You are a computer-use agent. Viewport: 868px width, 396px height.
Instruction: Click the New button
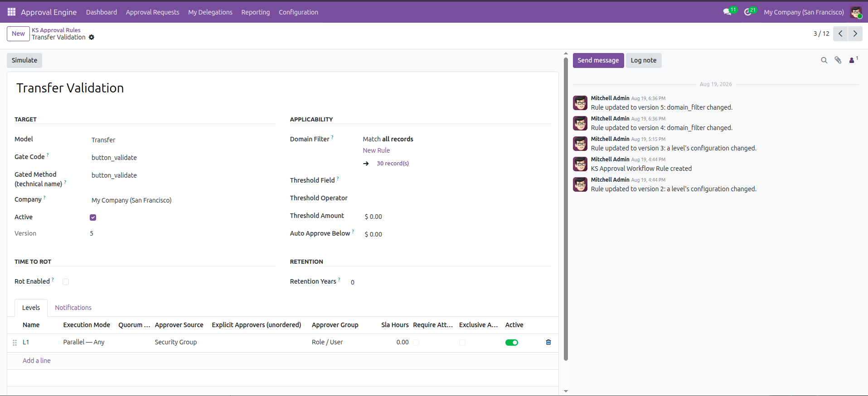[x=18, y=34]
